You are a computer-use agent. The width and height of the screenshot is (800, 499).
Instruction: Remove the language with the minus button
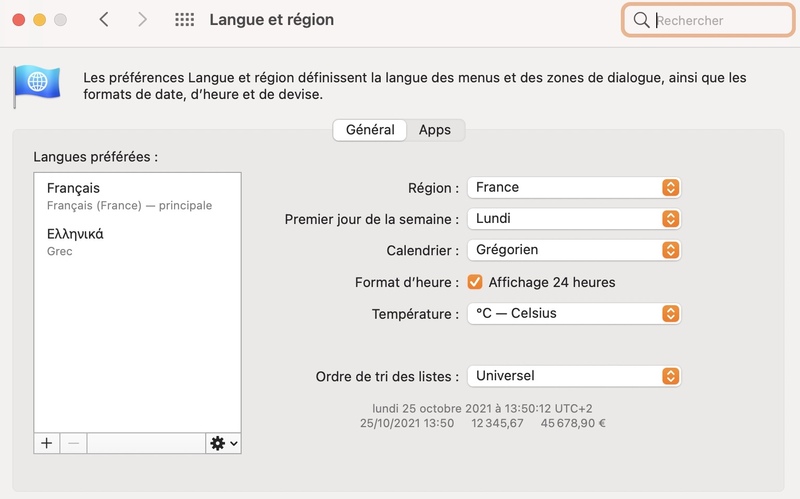(73, 443)
